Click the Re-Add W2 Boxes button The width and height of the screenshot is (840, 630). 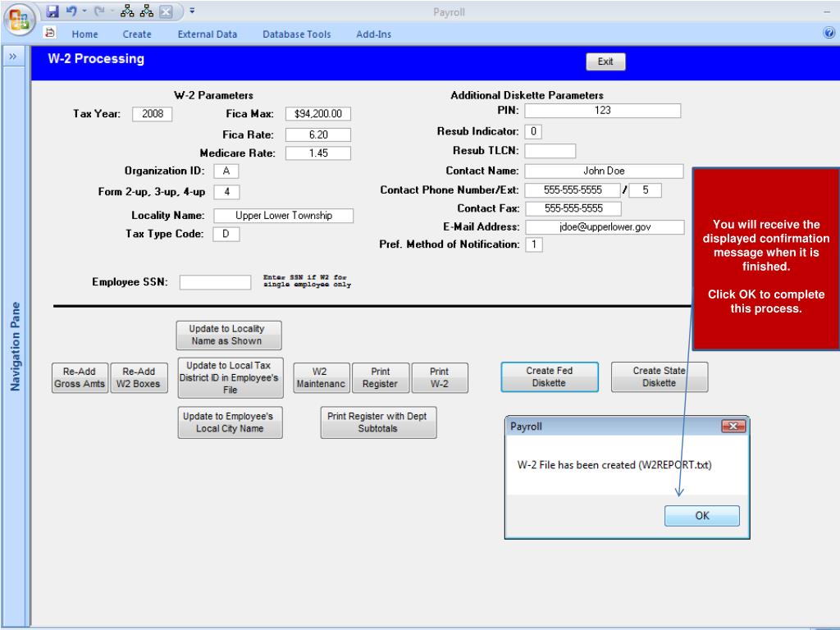click(x=139, y=377)
